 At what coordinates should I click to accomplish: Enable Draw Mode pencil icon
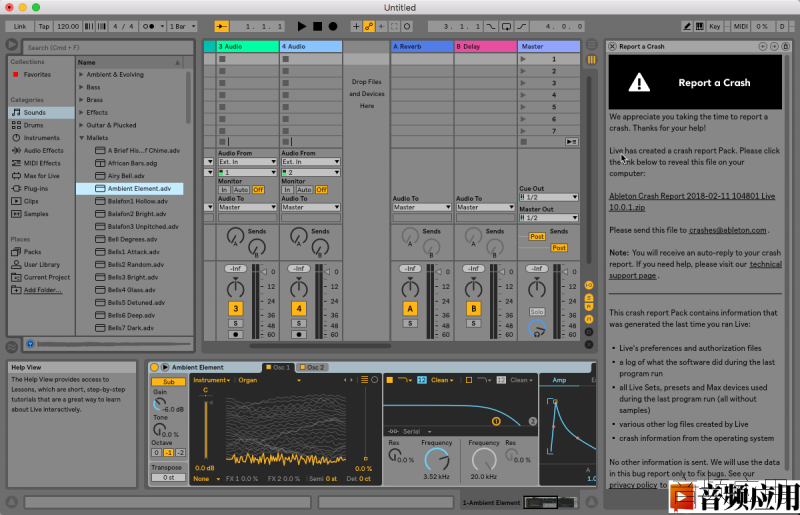(687, 27)
